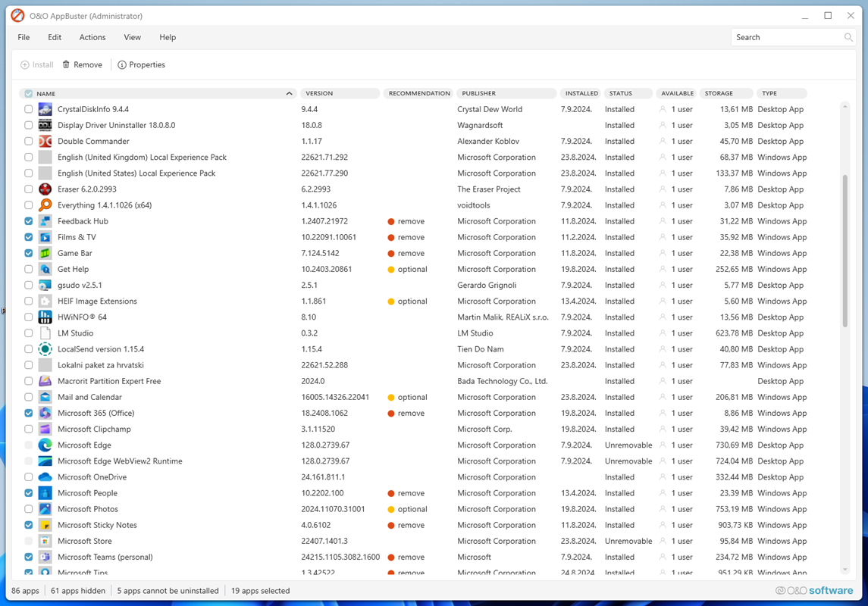This screenshot has width=868, height=606.
Task: Click the '61 apps hidden' status text
Action: 78,591
